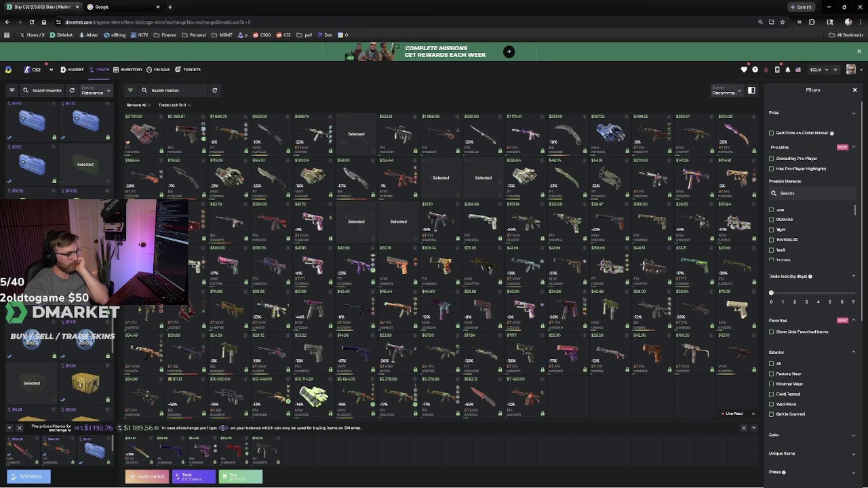Change language via the flag icon
The width and height of the screenshot is (868, 488).
tap(798, 69)
